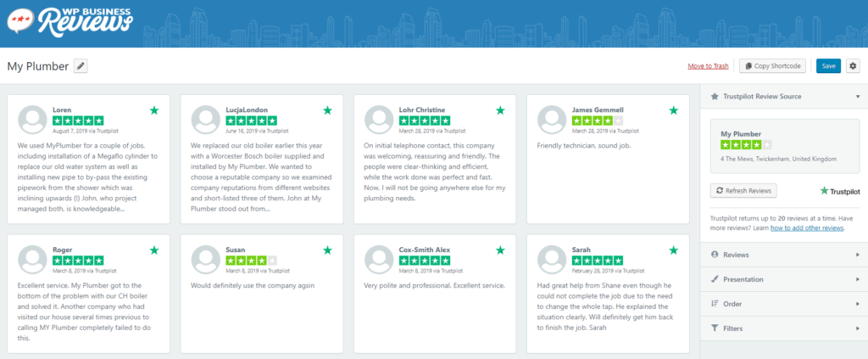Image resolution: width=868 pixels, height=359 pixels.
Task: Click the WP Business Reviews logo
Action: click(x=70, y=21)
